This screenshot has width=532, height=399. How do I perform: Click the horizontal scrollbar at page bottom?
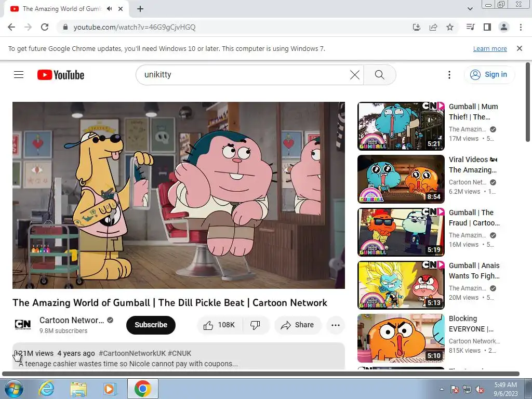(261, 374)
